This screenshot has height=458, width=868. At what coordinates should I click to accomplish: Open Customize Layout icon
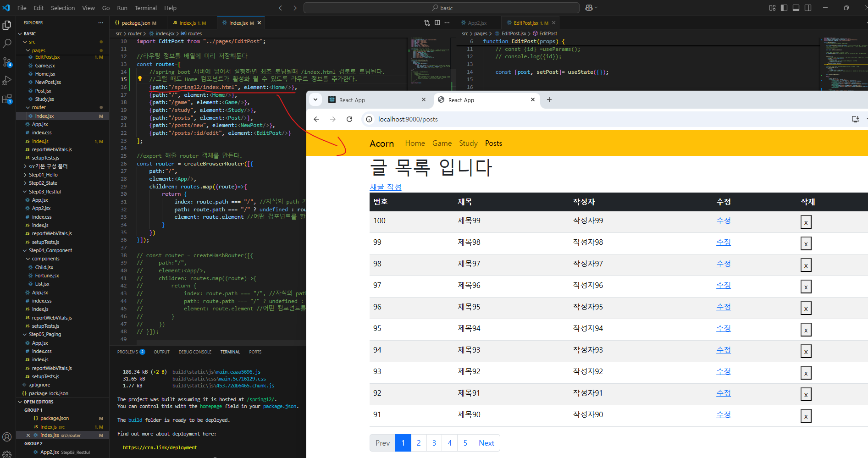[772, 8]
